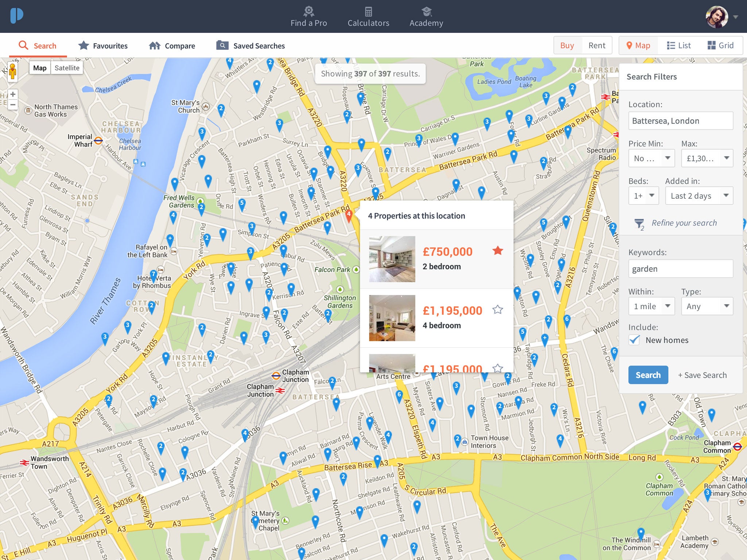Open the Added in Last 2 days dropdown

[699, 195]
